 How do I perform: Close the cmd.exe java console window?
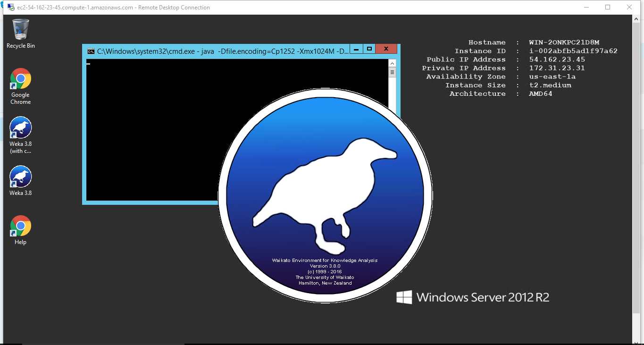pos(386,49)
